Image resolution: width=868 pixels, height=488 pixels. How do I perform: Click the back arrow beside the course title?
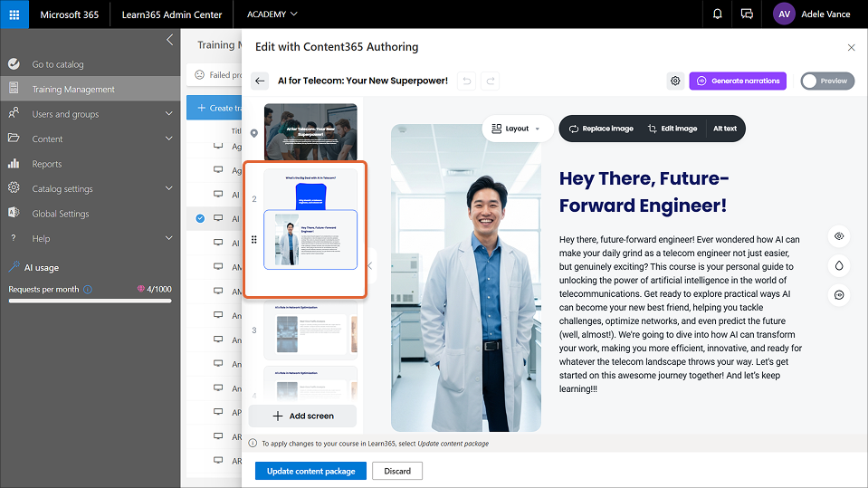261,81
